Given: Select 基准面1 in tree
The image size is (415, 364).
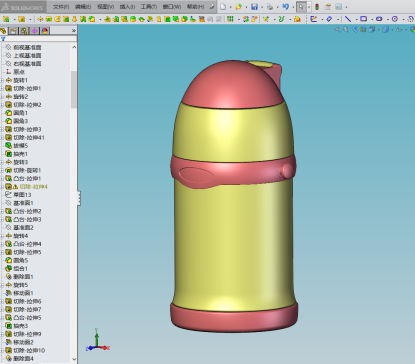Looking at the screenshot, I should click(x=23, y=203).
